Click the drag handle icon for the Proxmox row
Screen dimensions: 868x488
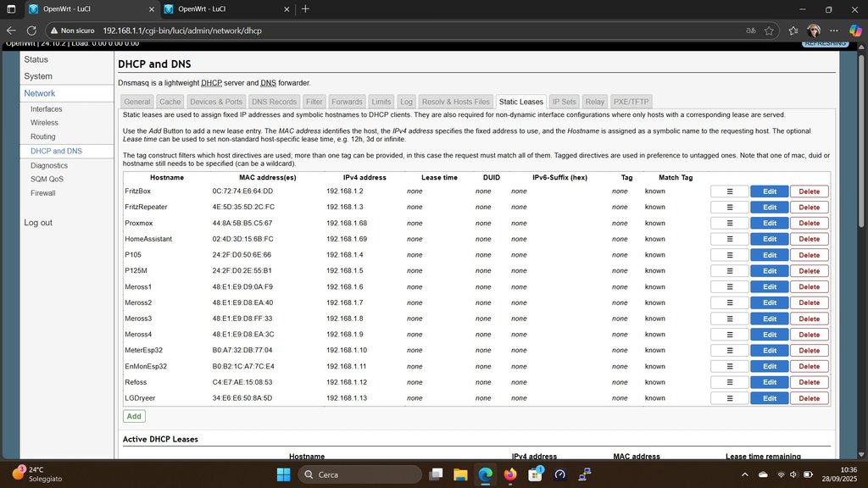729,223
